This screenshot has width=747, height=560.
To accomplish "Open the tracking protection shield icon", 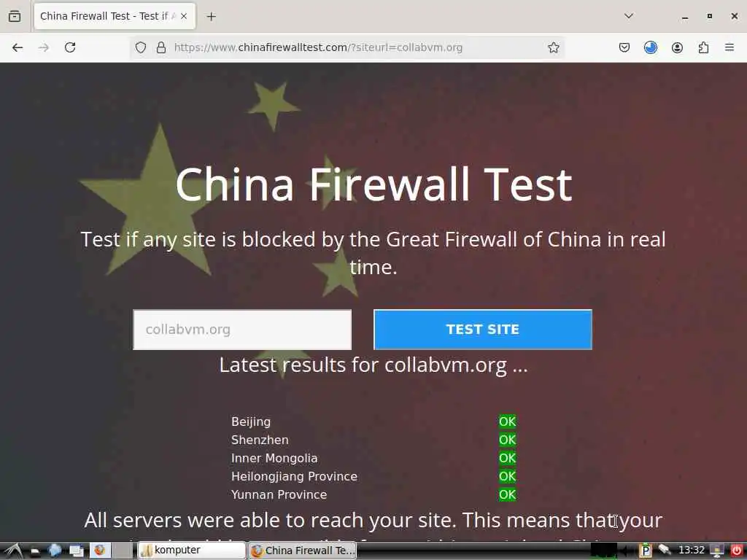I will 141,47.
